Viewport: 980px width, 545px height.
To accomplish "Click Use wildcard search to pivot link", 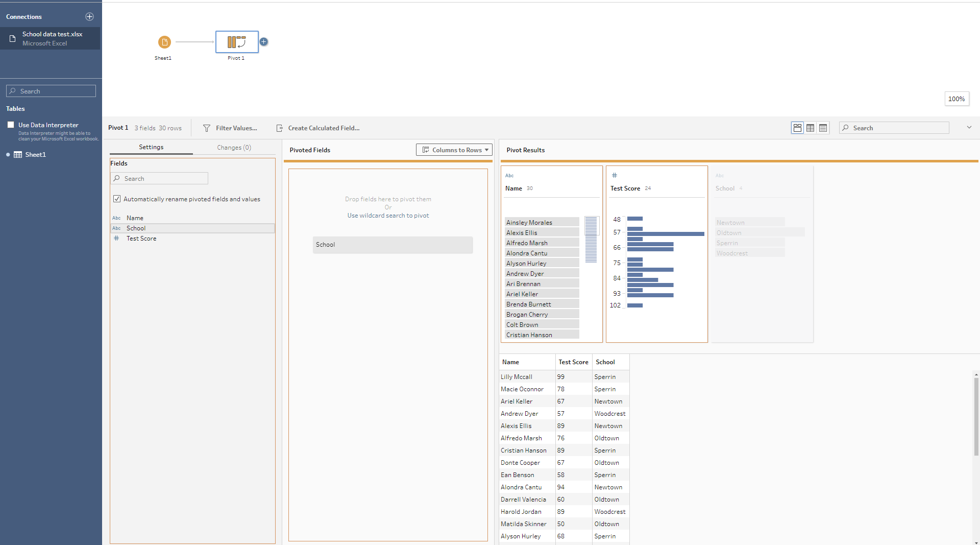I will click(x=388, y=216).
